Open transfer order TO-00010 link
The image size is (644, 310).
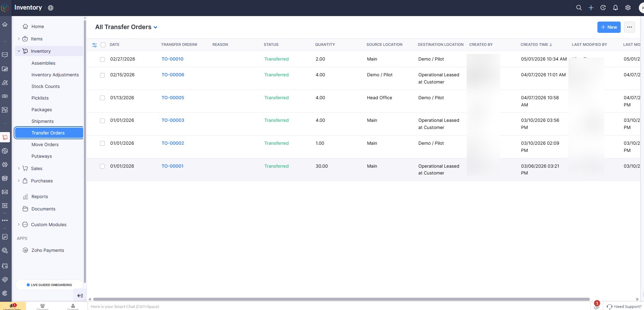point(173,59)
